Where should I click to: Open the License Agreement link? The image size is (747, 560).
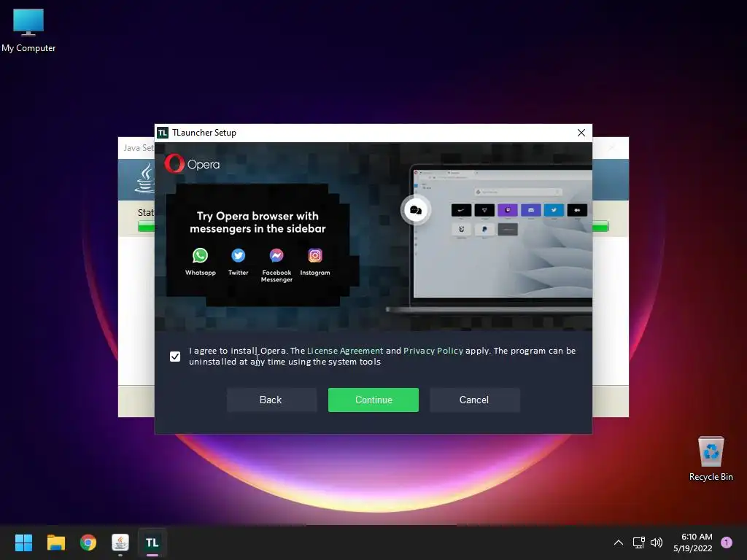[345, 351]
